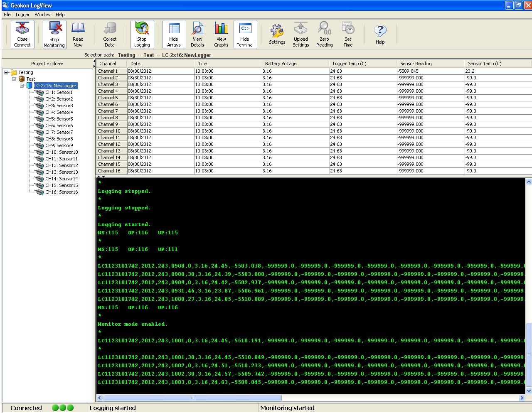Click the Geokon LogView title bar icon
Screen dimensions: 532x413
click(5, 5)
